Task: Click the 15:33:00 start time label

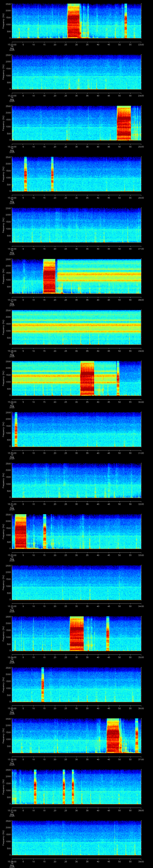Action: click(x=12, y=606)
